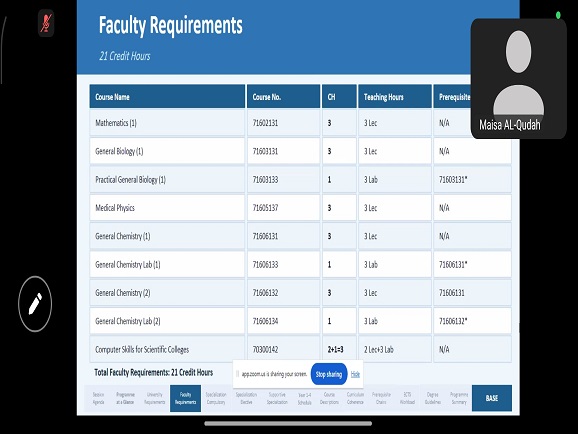
Task: Go to University Requirements tab
Action: [154, 398]
